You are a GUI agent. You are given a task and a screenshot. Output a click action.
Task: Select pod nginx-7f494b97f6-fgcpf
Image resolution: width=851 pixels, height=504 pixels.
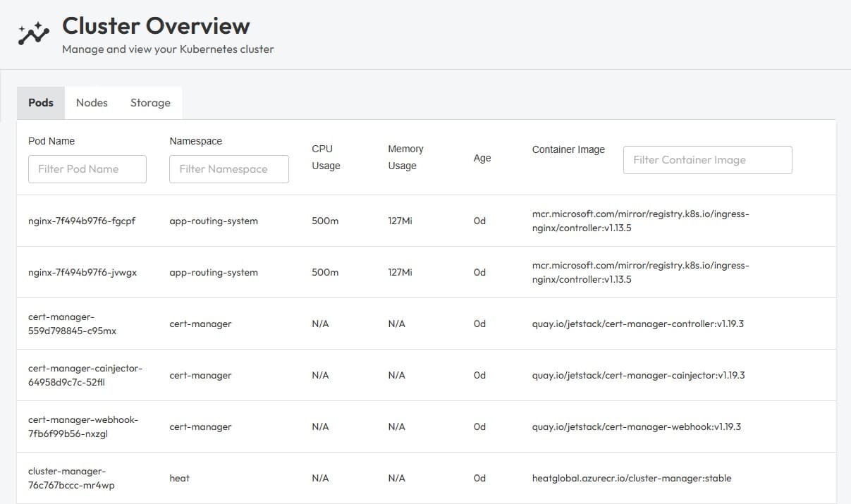click(x=82, y=221)
